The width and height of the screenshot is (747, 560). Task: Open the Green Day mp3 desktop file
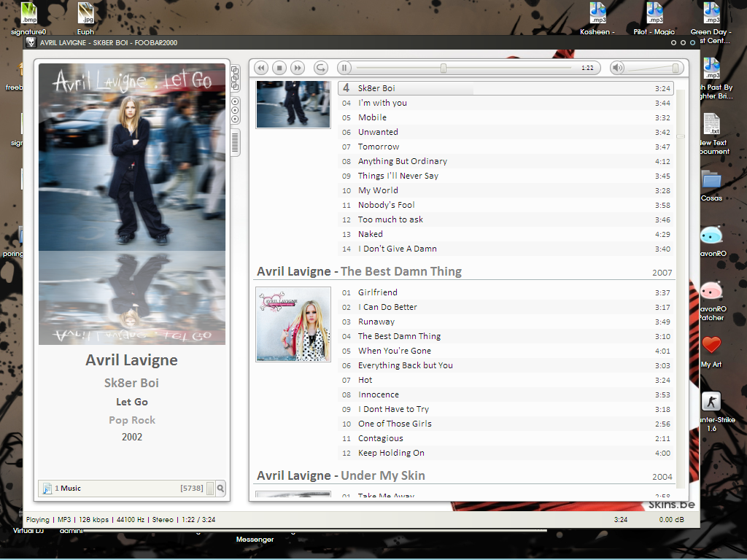coord(711,23)
